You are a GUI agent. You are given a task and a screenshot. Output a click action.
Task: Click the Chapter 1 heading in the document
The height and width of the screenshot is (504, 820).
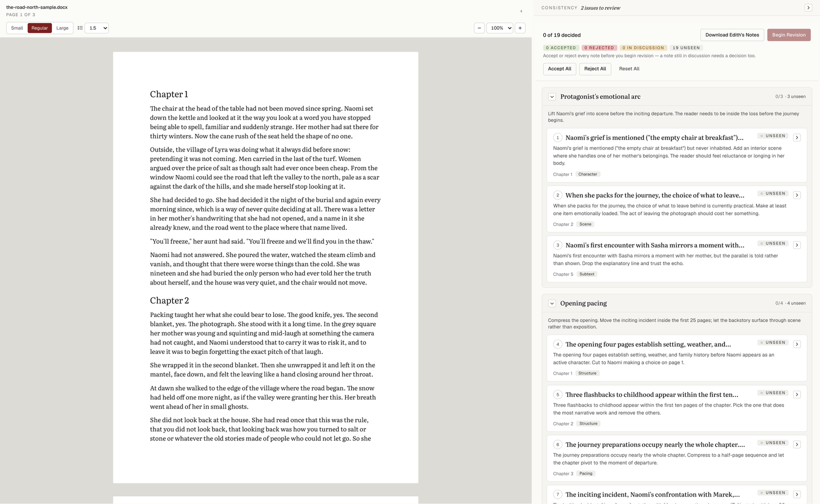[x=169, y=94]
